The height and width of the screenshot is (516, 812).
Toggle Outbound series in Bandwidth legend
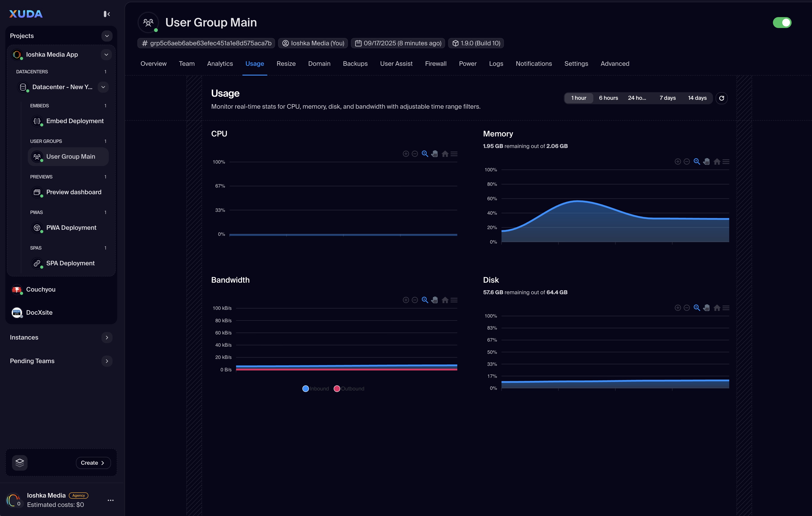tap(349, 389)
